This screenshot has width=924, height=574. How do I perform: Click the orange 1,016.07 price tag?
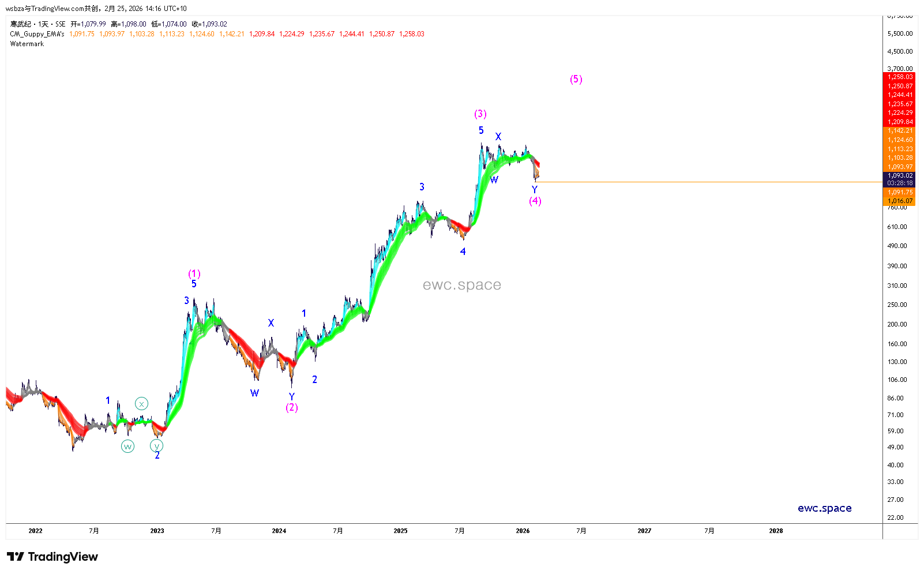(899, 201)
